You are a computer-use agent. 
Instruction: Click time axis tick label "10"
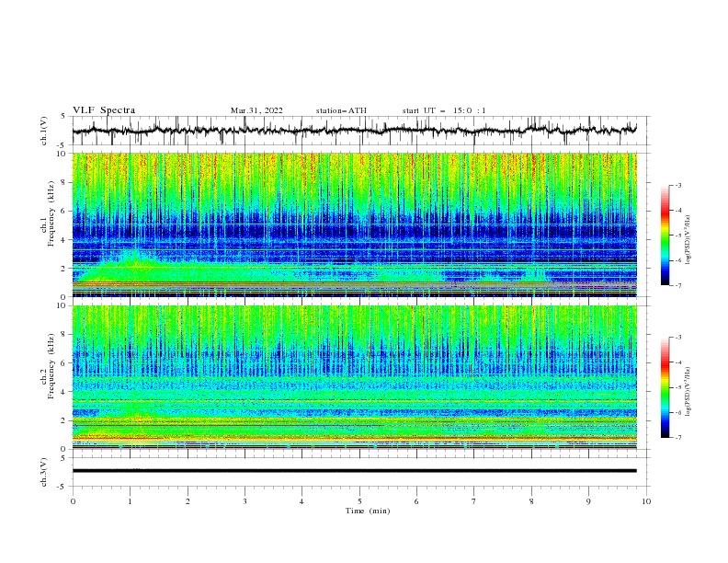[646, 501]
